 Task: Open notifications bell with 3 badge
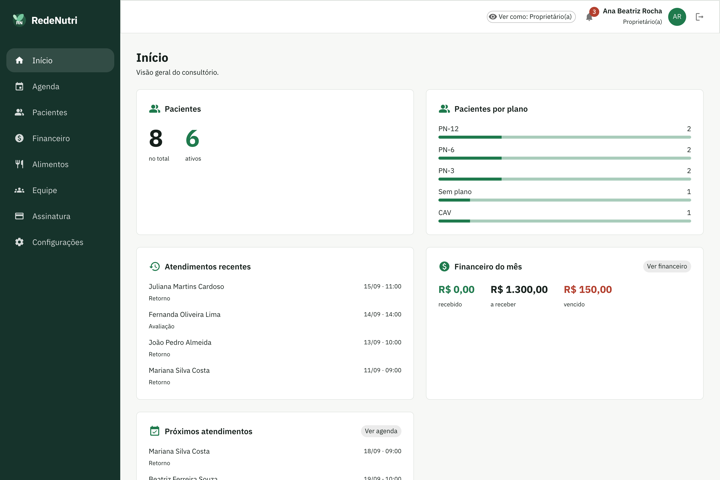click(590, 16)
